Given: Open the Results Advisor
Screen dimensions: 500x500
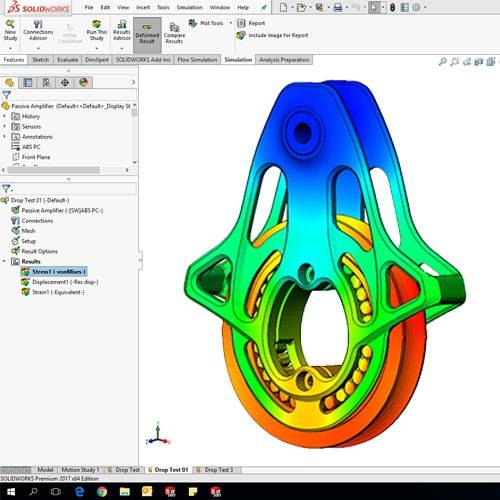Looking at the screenshot, I should coord(122,31).
